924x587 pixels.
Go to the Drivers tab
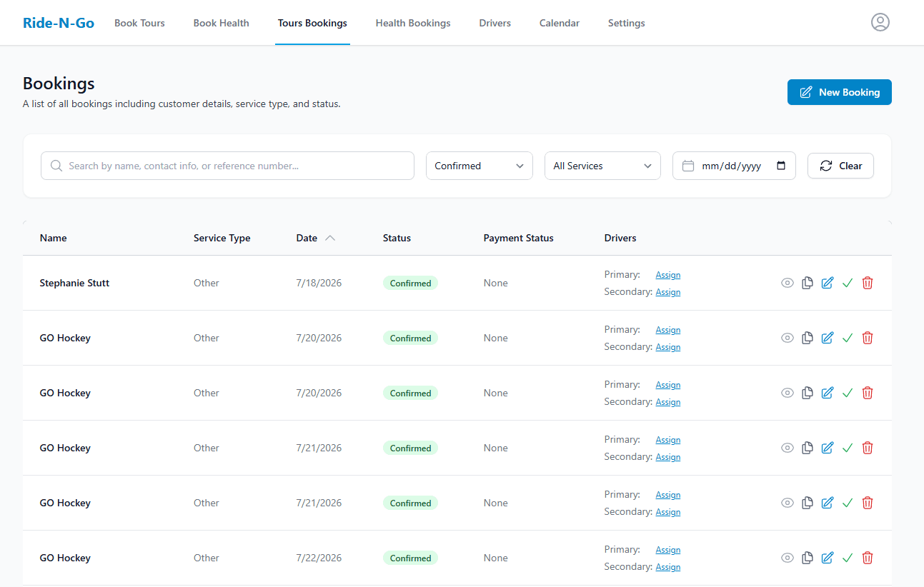click(x=495, y=23)
